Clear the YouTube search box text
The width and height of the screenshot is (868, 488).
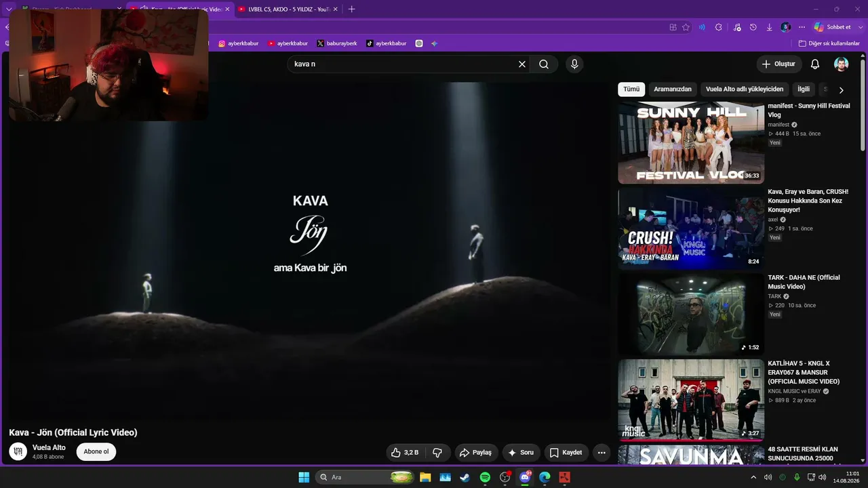pyautogui.click(x=522, y=64)
